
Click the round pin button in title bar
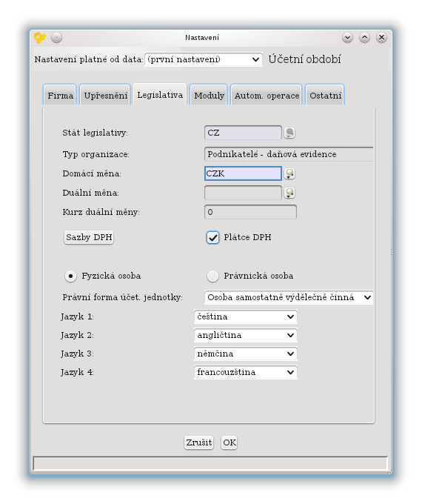tap(56, 38)
